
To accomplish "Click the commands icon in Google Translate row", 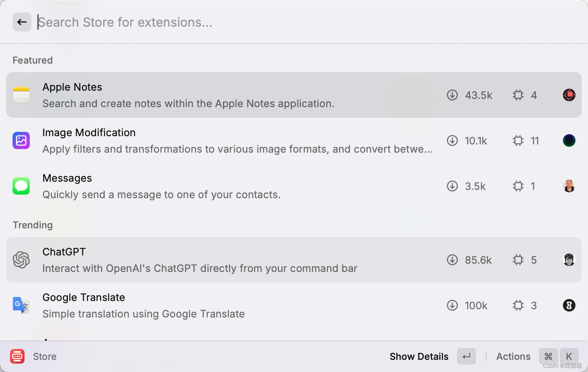I will (x=518, y=305).
